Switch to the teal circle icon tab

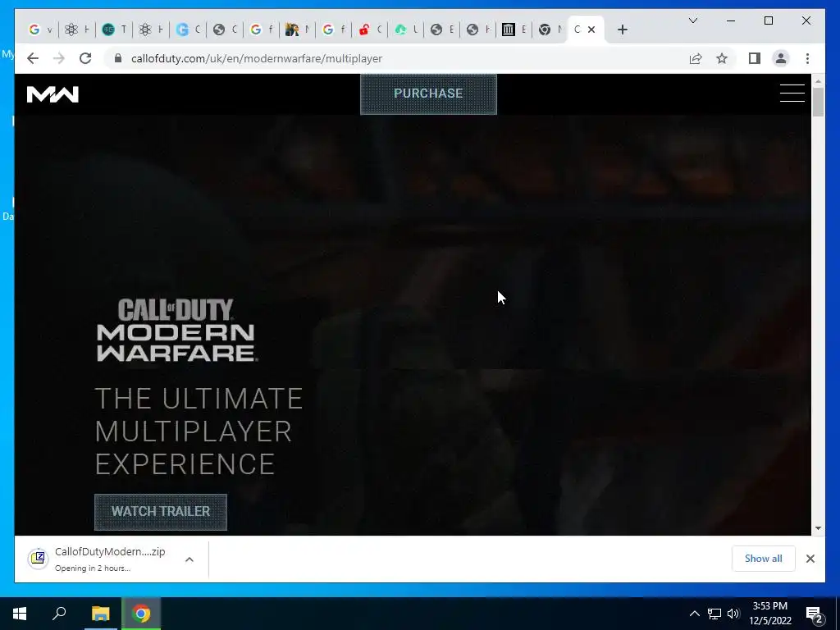coord(113,30)
